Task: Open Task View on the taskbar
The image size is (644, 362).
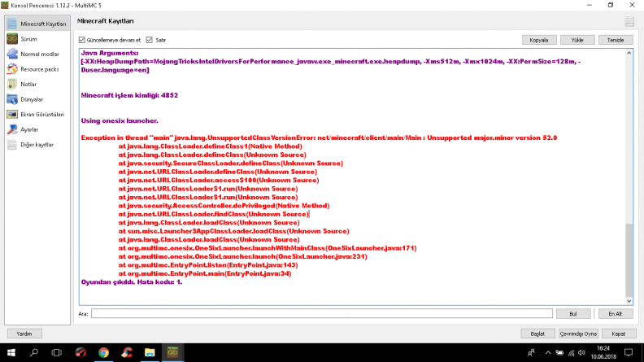Action: click(x=56, y=352)
